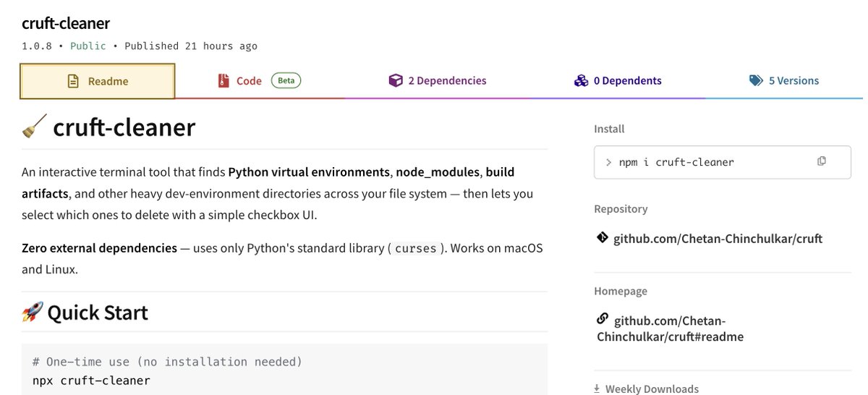Click the readme 'cruft-cleaner' heading

pos(124,127)
